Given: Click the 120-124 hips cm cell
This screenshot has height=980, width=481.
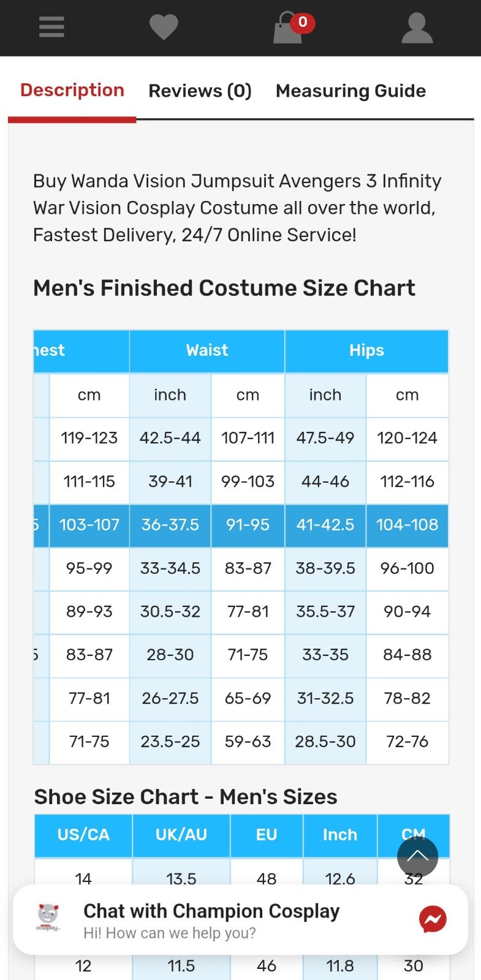Looking at the screenshot, I should [x=407, y=439].
